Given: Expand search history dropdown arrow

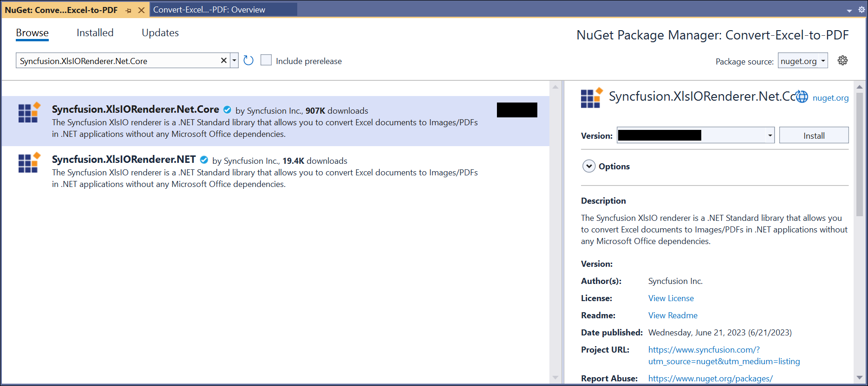Looking at the screenshot, I should pyautogui.click(x=235, y=61).
